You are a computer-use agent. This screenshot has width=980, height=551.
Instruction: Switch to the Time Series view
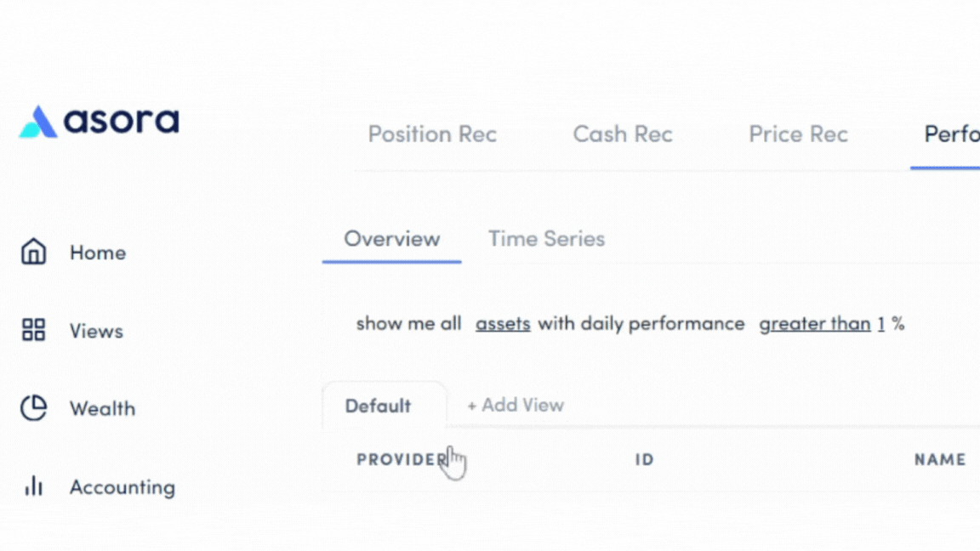point(546,239)
